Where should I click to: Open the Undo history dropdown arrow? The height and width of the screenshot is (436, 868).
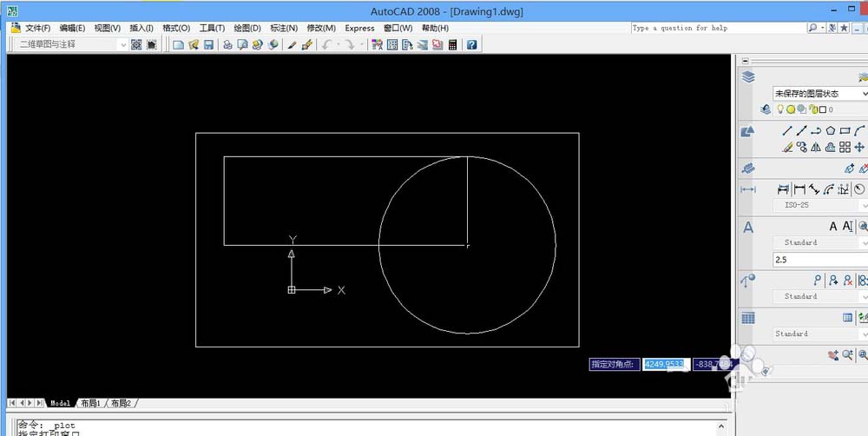pos(337,45)
